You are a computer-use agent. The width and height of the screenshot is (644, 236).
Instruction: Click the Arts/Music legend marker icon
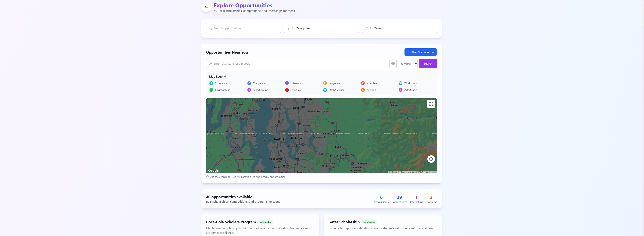click(x=400, y=90)
